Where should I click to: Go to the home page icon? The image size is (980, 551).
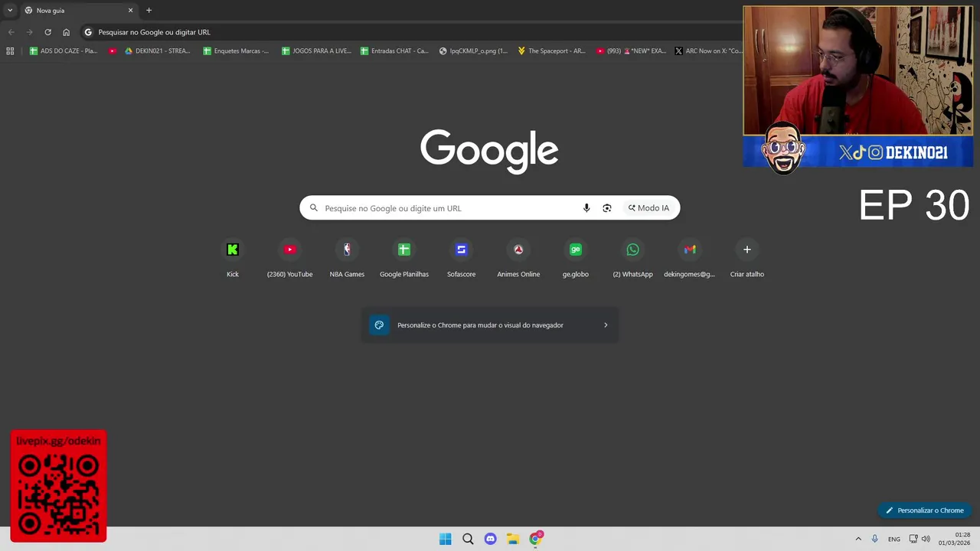tap(66, 32)
